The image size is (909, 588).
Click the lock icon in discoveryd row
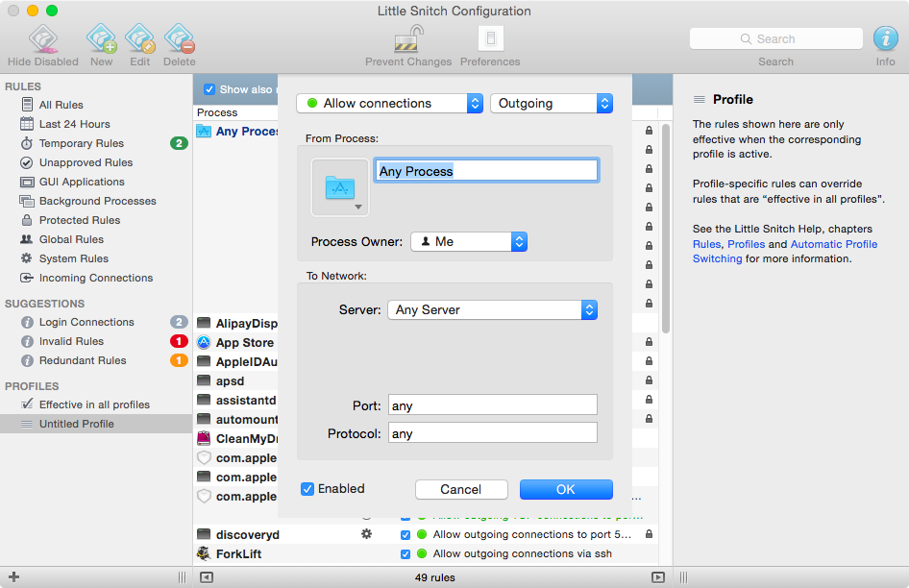649,534
